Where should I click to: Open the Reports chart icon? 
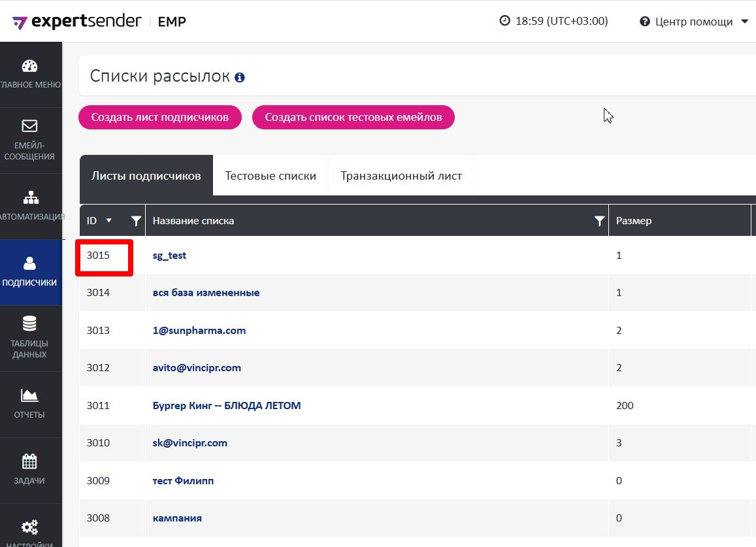point(29,395)
